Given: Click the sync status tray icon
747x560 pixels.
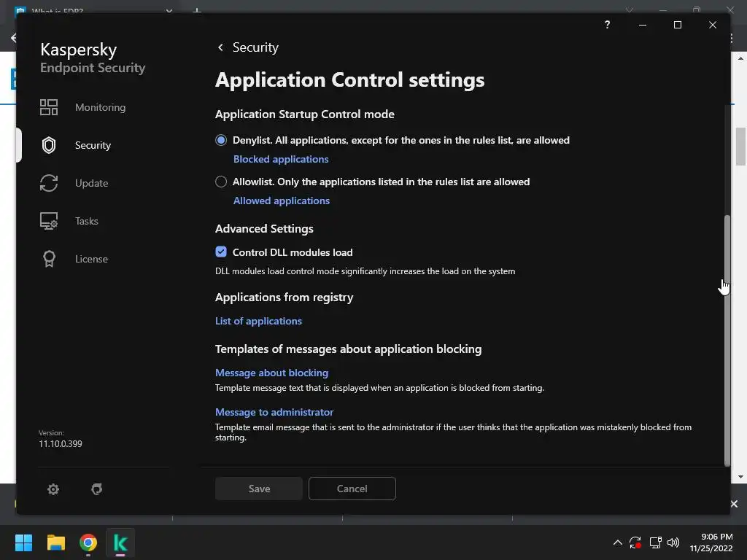Looking at the screenshot, I should click(635, 542).
